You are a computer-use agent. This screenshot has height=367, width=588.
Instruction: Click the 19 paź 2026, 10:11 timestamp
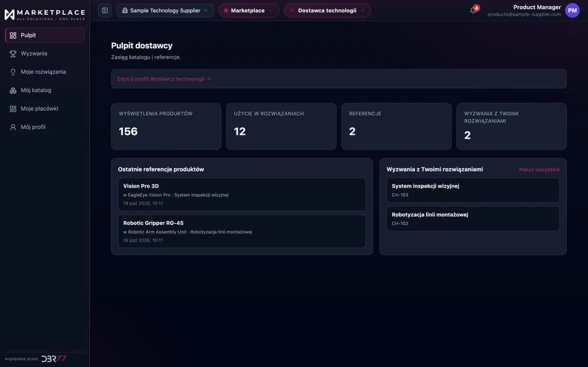click(x=143, y=204)
